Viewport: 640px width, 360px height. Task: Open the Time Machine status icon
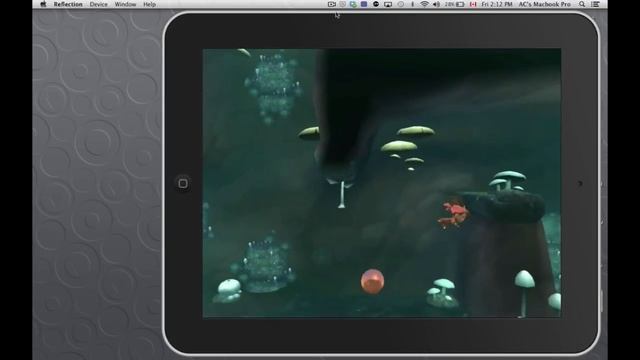point(401,4)
